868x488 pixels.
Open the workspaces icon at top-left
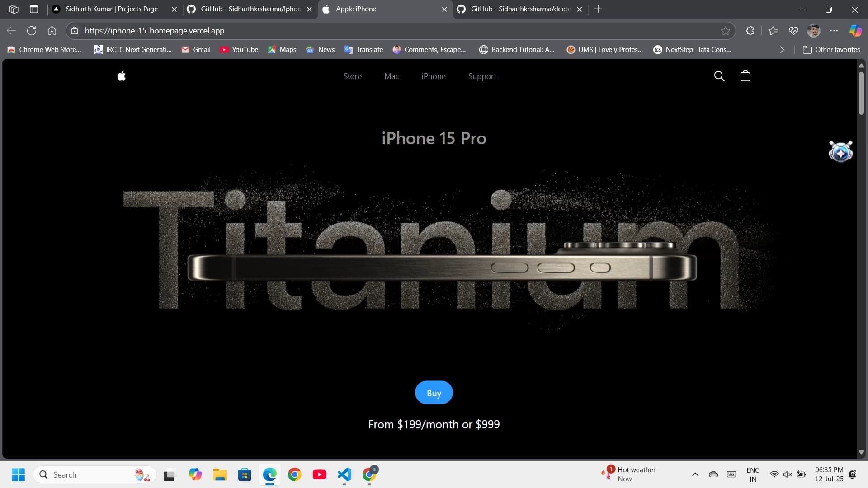pyautogui.click(x=14, y=9)
